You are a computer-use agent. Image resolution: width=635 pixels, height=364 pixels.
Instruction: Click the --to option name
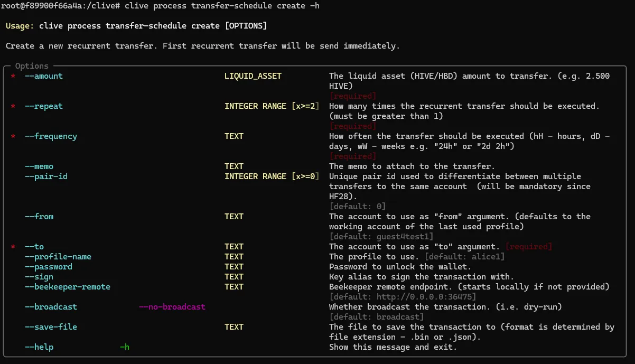click(x=34, y=247)
